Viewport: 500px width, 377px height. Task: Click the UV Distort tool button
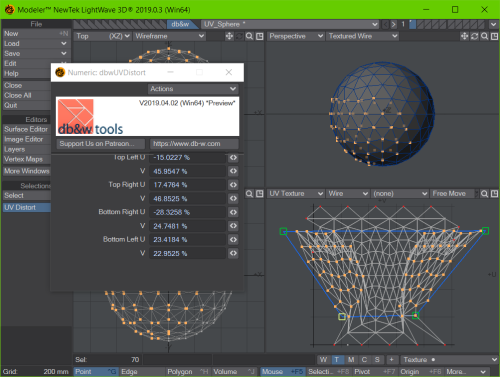27,207
